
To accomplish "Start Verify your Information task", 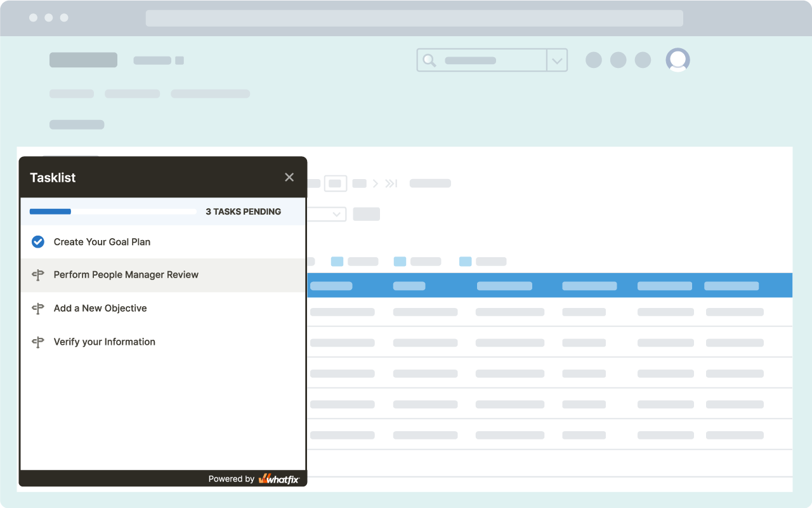I will (162, 342).
